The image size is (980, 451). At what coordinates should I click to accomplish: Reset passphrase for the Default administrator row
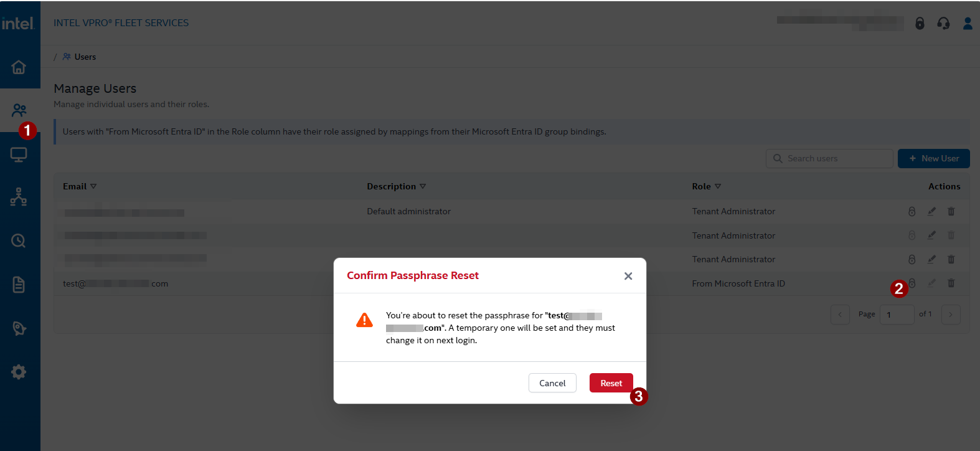click(x=912, y=212)
